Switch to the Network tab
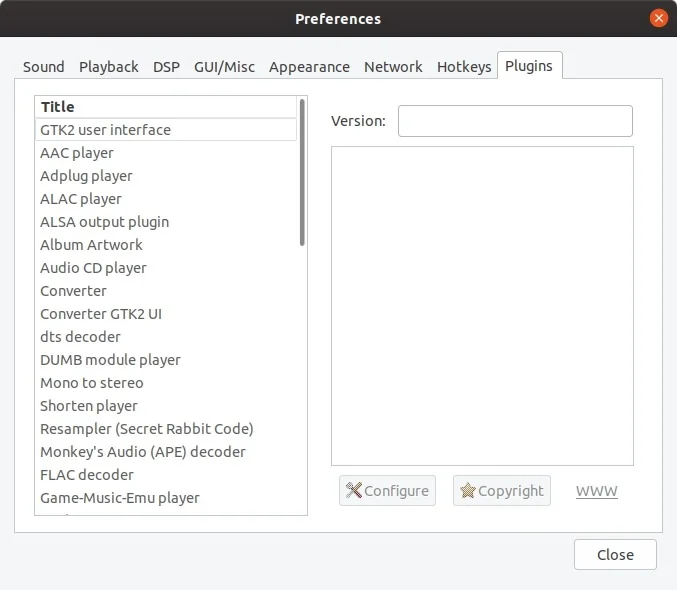 coord(393,67)
